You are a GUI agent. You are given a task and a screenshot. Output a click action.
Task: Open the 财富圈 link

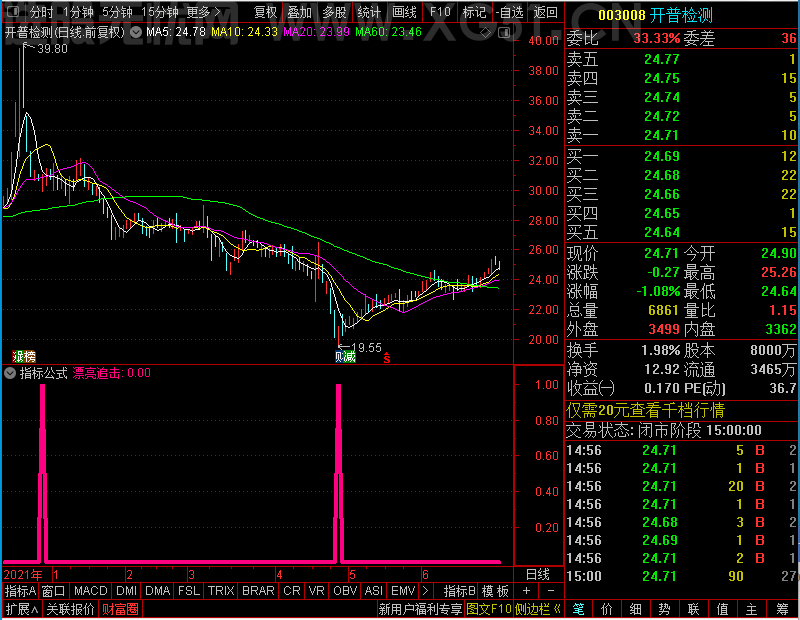click(120, 609)
